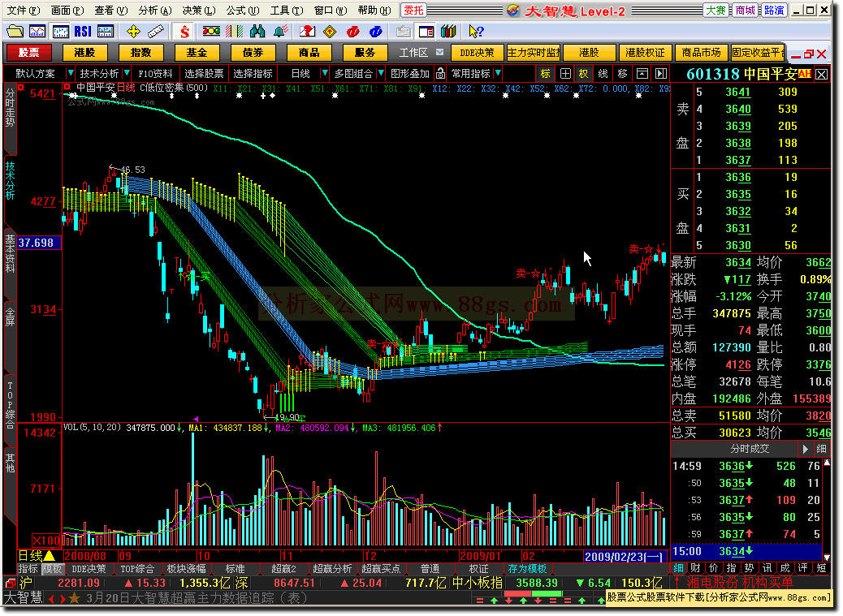Viewport: 843px width, 616px height.
Task: Click the 存为模板 bottom tab
Action: [527, 569]
